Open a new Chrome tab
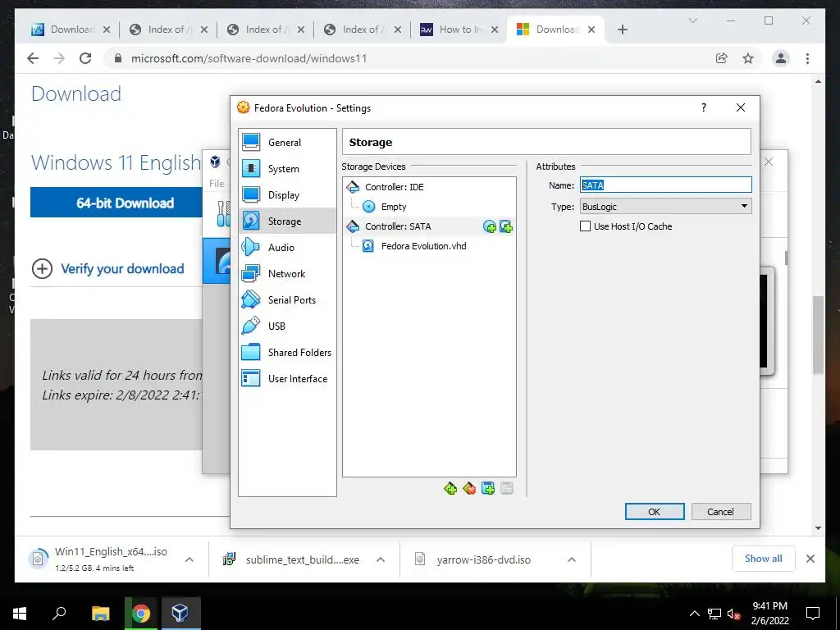This screenshot has width=840, height=630. click(622, 30)
